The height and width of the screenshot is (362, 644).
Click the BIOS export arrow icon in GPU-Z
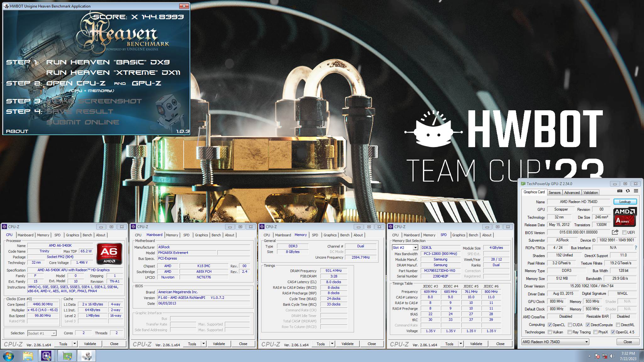615,232
